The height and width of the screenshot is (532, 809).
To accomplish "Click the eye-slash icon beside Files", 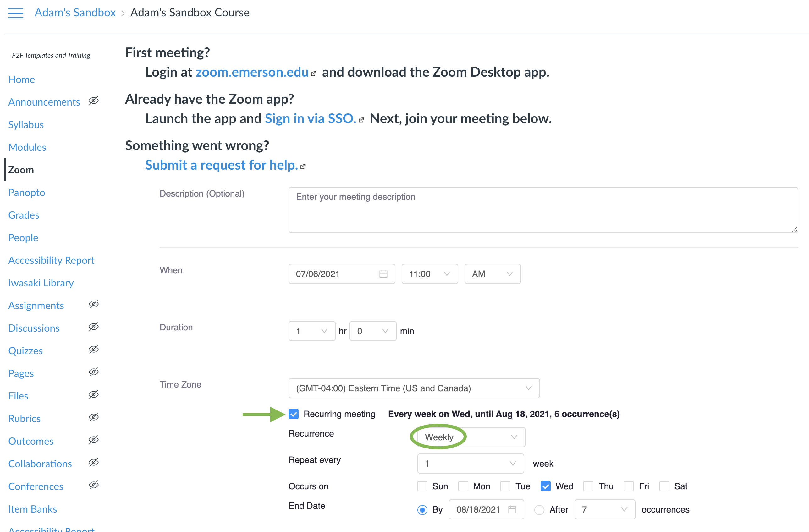I will [94, 394].
